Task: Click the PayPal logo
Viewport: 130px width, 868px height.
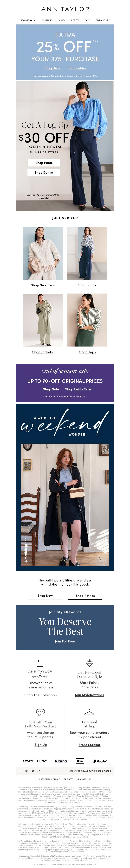Action: tap(100, 761)
